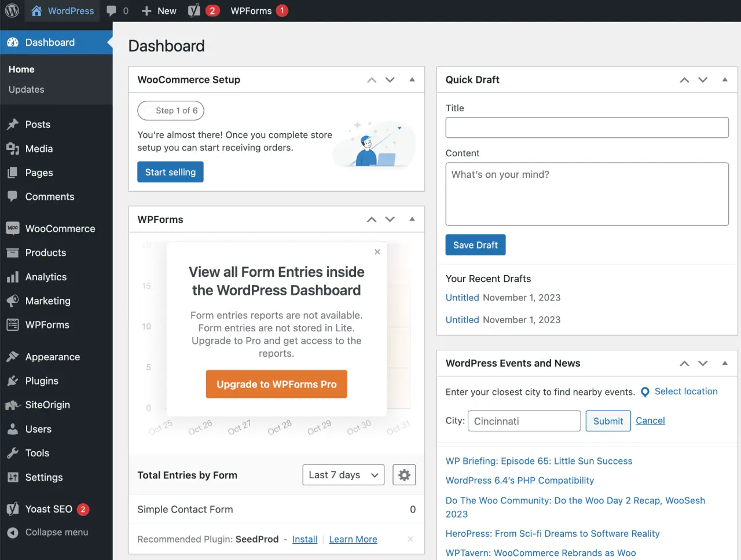The image size is (741, 560).
Task: Move WordPress Events and News widget down
Action: click(703, 364)
